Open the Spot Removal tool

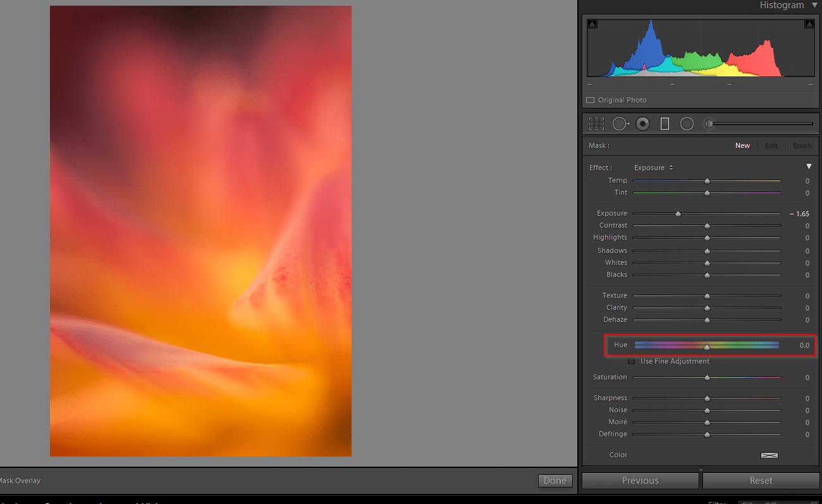(x=620, y=123)
